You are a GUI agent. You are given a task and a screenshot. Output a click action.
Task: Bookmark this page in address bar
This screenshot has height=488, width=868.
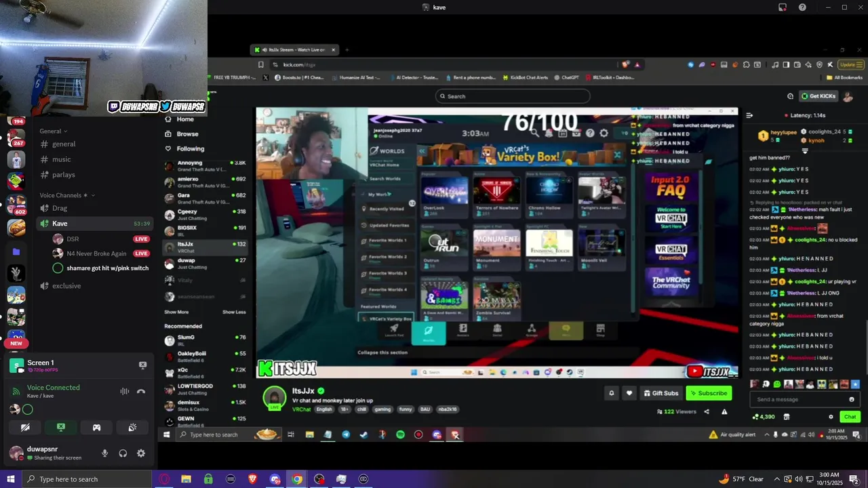pos(261,64)
